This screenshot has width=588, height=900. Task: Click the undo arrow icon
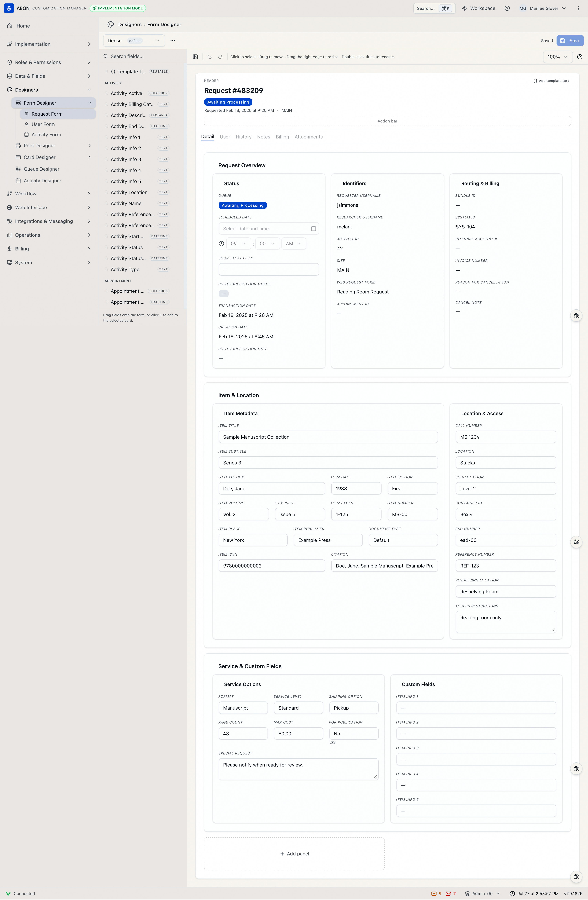(209, 57)
